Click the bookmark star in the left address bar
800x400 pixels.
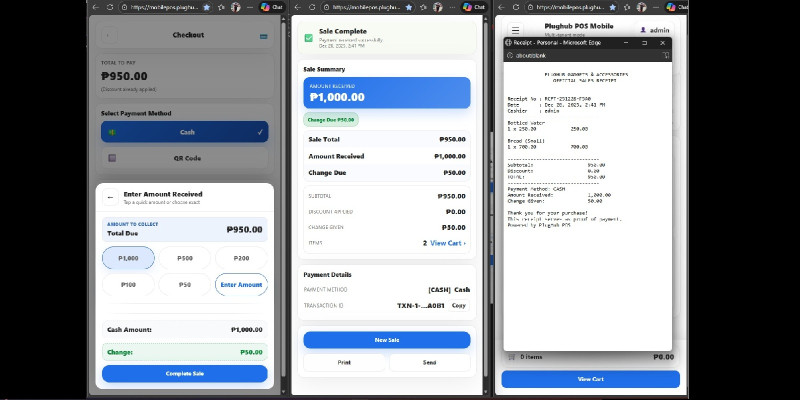tap(207, 6)
